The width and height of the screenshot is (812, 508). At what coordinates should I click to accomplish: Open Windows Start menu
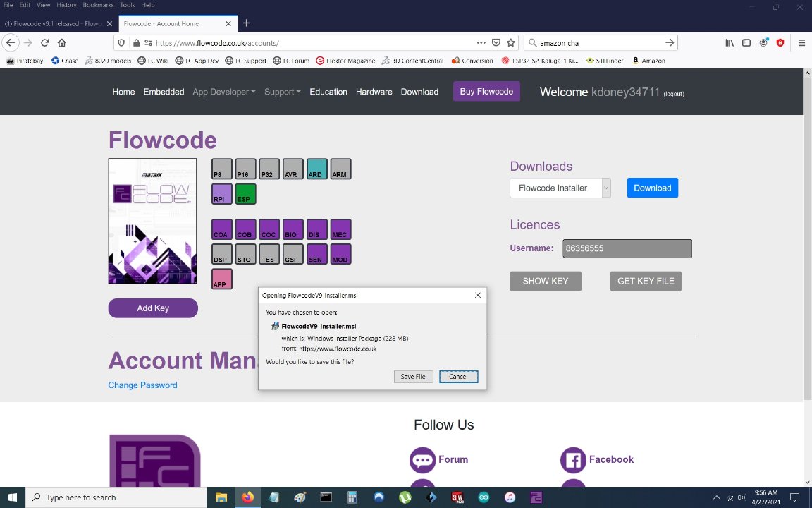point(13,497)
